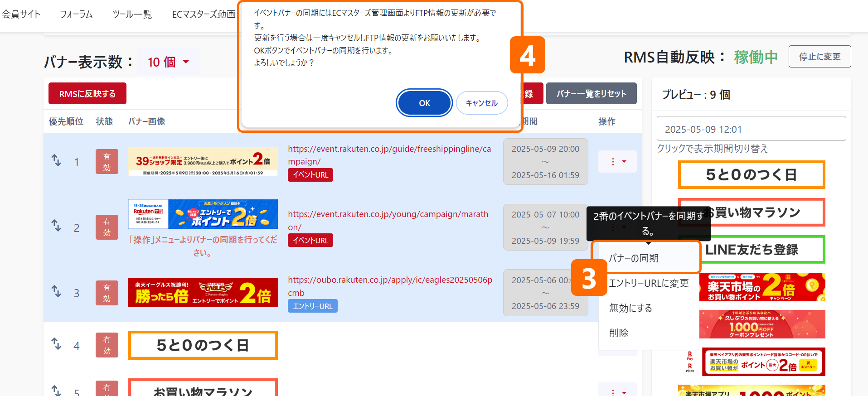Click the RMSに反映する button
The width and height of the screenshot is (868, 396).
tap(87, 93)
